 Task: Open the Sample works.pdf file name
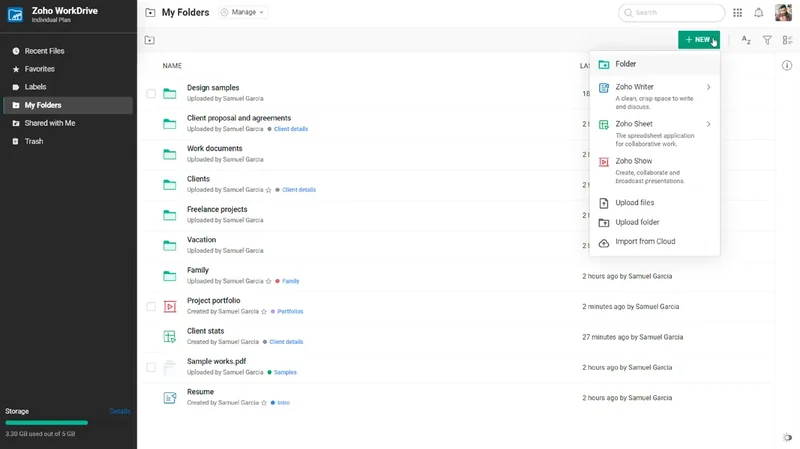(x=216, y=361)
